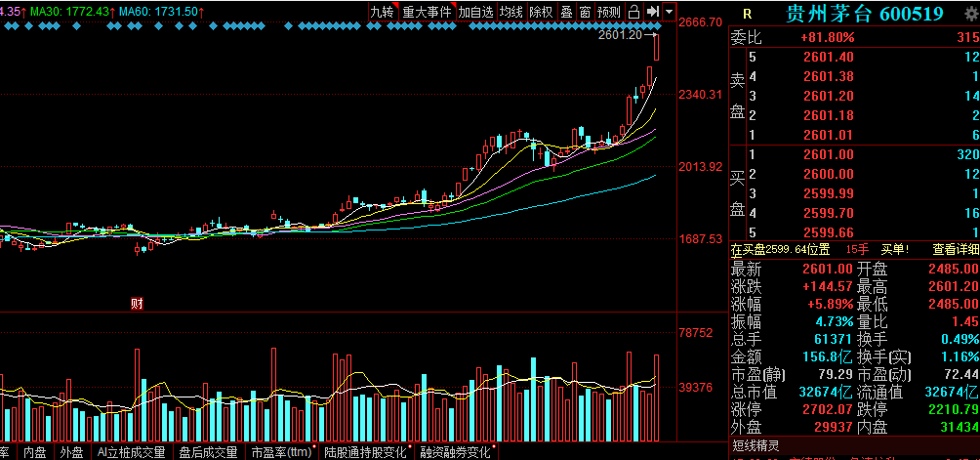Image resolution: width=980 pixels, height=460 pixels.
Task: Switch to the 外盘 tab
Action: 72,452
